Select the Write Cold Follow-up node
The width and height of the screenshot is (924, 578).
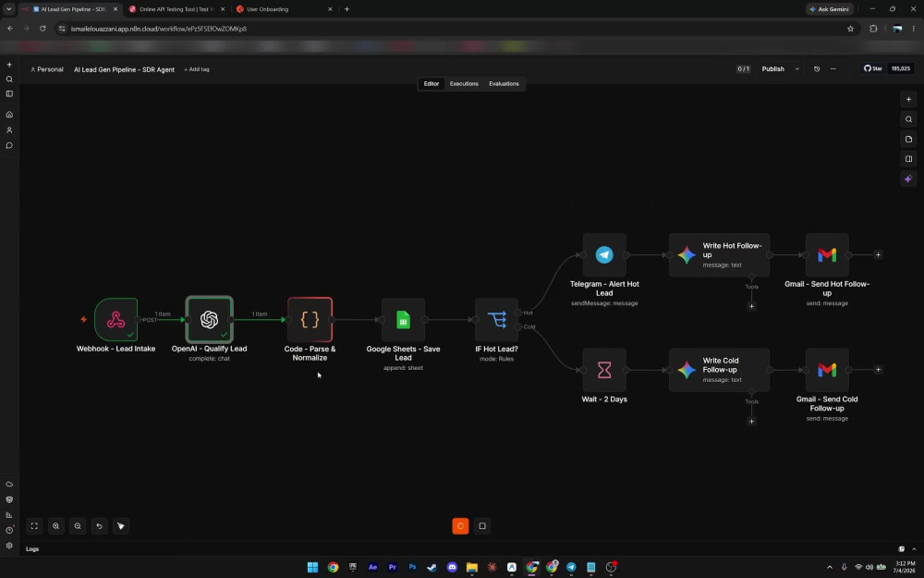(719, 370)
